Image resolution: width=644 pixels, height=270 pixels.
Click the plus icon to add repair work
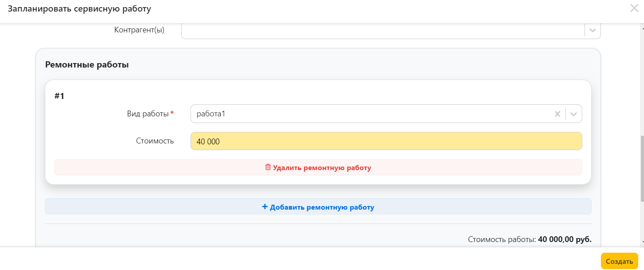[265, 206]
